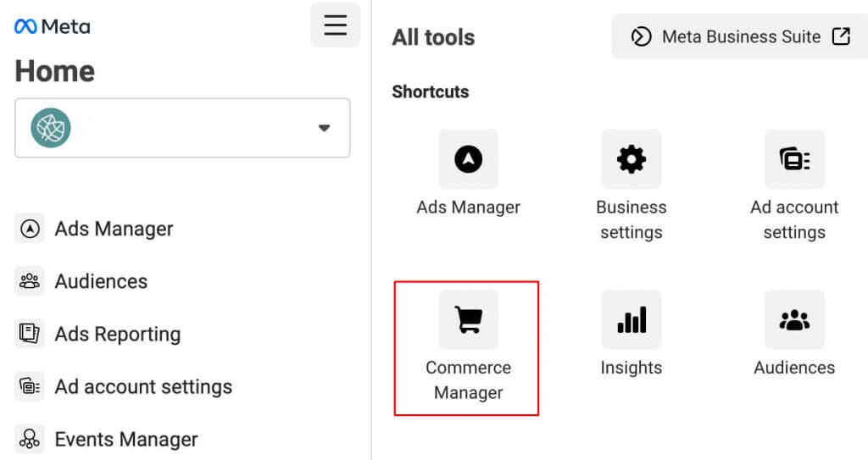Open the Commerce Manager cart icon
This screenshot has height=460, width=868.
point(468,319)
